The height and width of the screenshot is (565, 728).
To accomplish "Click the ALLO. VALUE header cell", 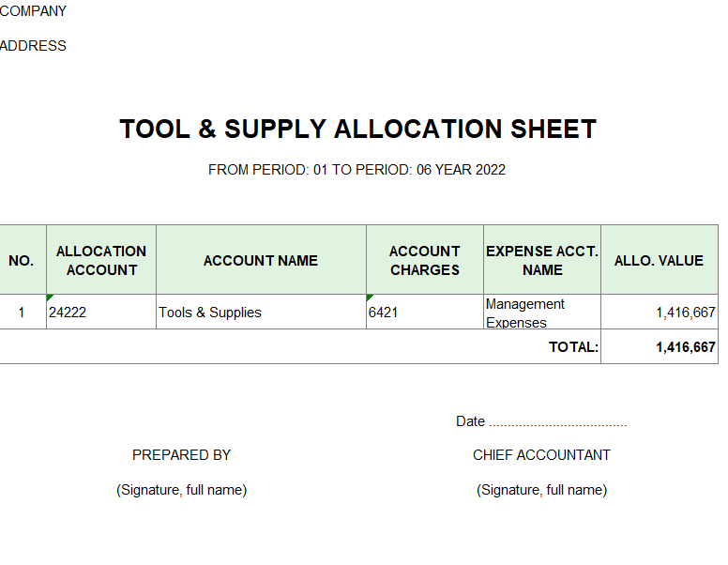I will click(x=659, y=260).
